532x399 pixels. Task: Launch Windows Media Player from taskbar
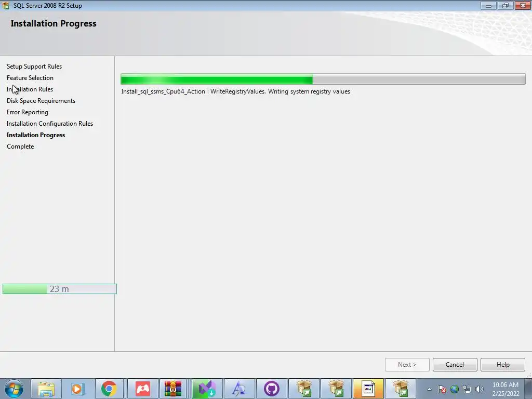tap(77, 389)
